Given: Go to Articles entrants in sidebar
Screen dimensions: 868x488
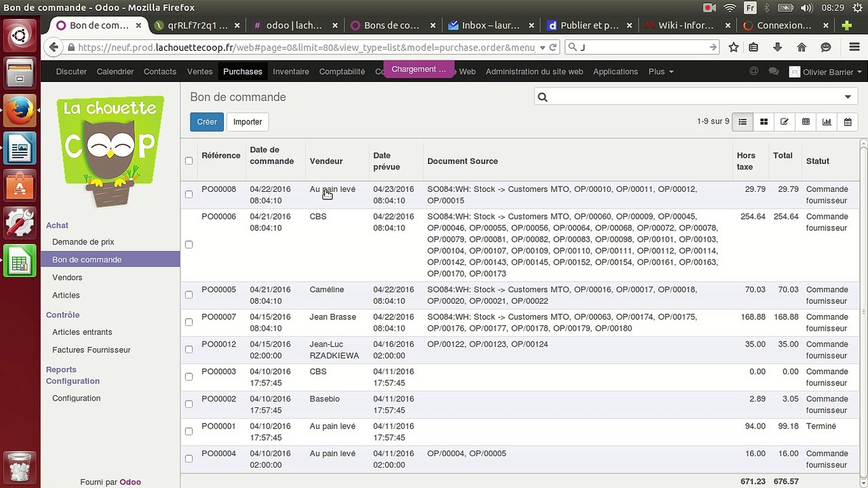Looking at the screenshot, I should [x=82, y=332].
